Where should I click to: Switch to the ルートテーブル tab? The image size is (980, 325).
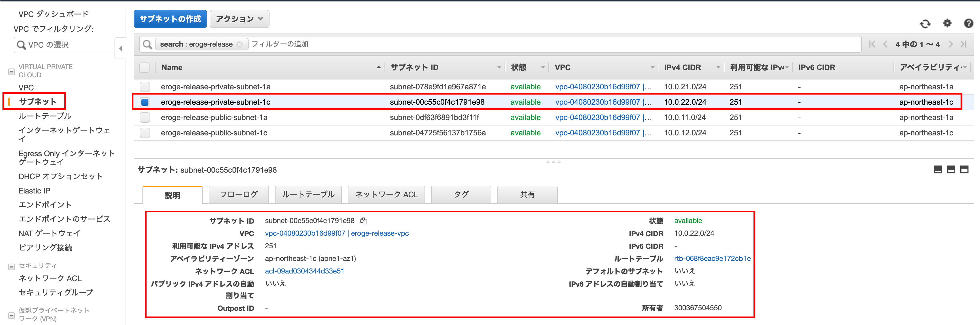tap(308, 195)
